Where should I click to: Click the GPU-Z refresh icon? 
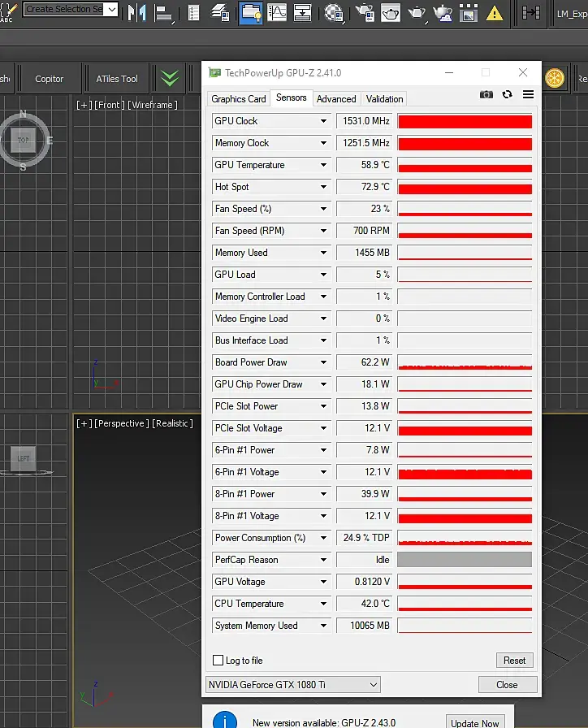click(x=508, y=95)
